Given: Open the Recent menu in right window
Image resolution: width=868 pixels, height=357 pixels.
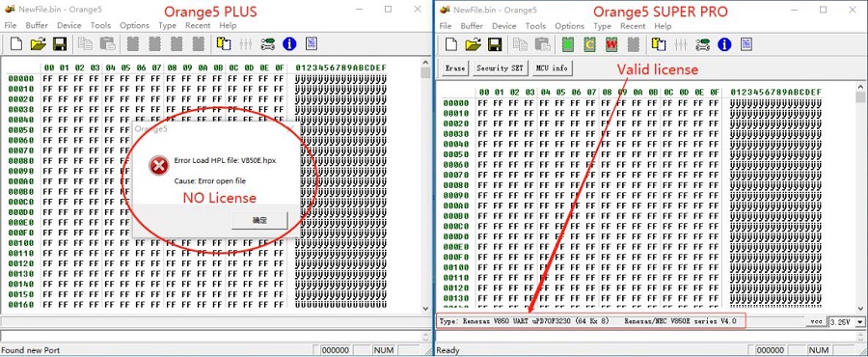Looking at the screenshot, I should (x=633, y=26).
